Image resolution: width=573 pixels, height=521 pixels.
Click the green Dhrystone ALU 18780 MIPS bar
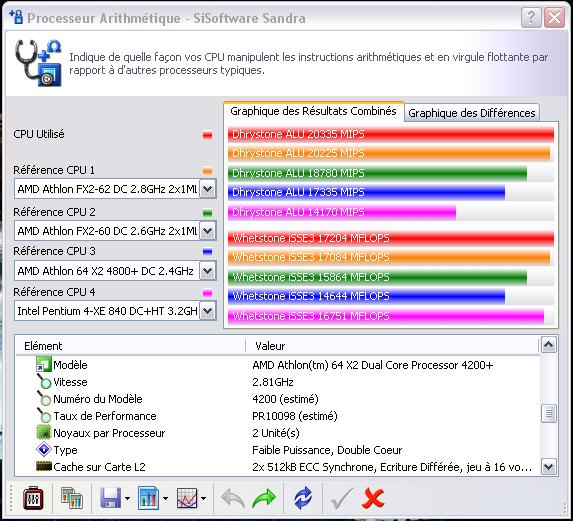click(377, 173)
